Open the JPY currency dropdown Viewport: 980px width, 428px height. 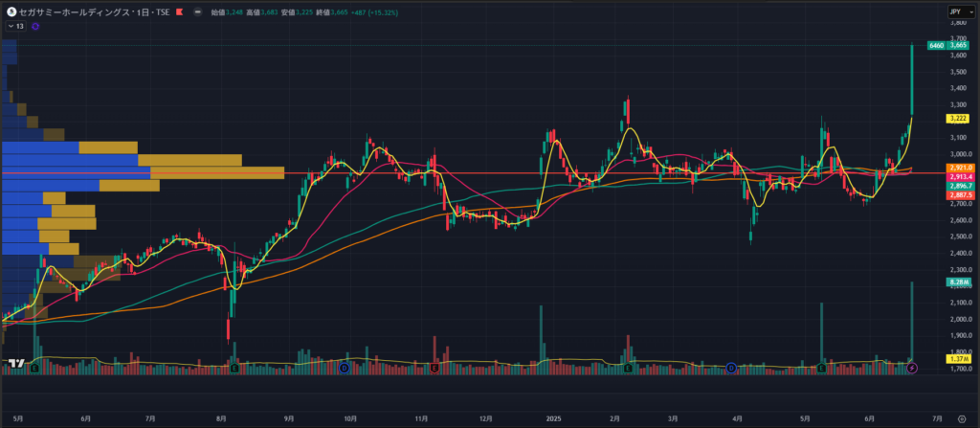(x=961, y=11)
